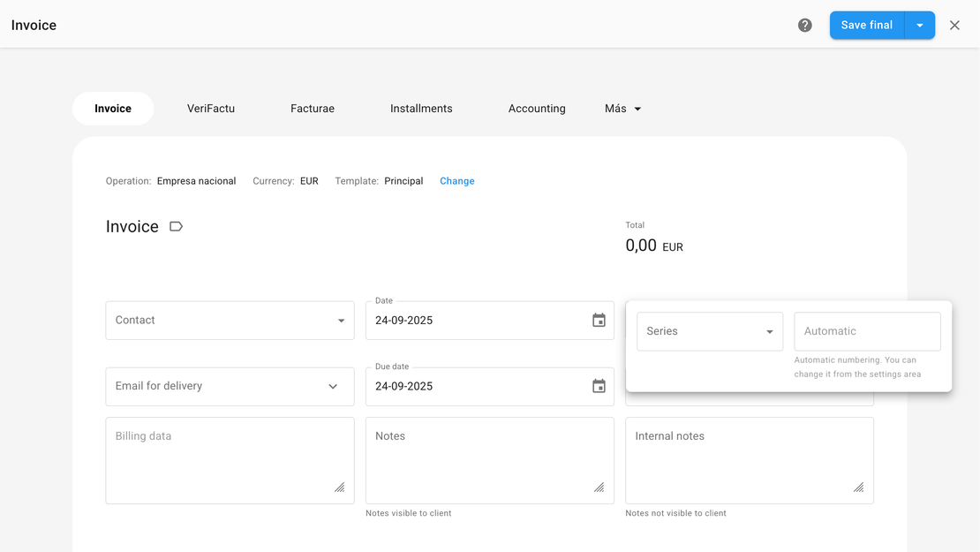Expand the Save final options arrow

[x=920, y=26]
